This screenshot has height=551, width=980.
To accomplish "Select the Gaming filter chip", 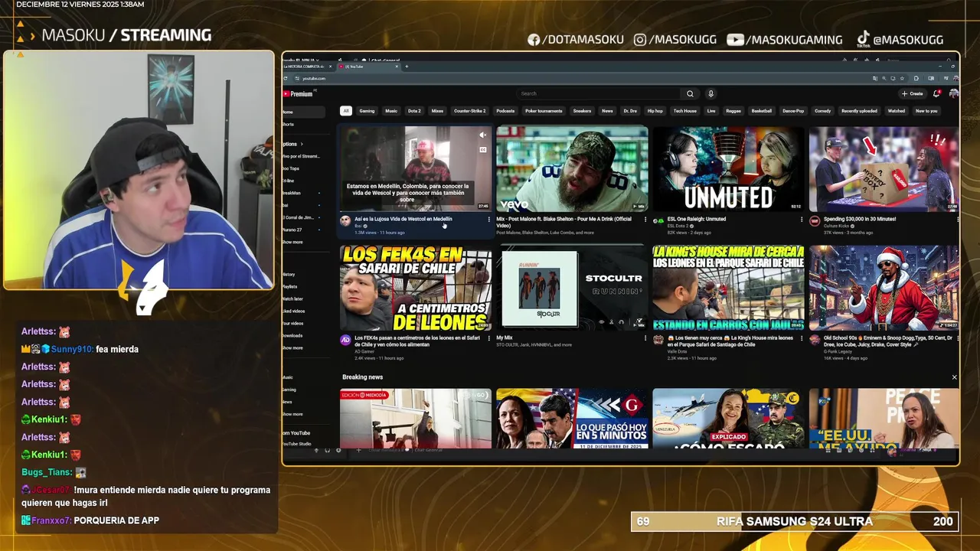I will (x=367, y=111).
